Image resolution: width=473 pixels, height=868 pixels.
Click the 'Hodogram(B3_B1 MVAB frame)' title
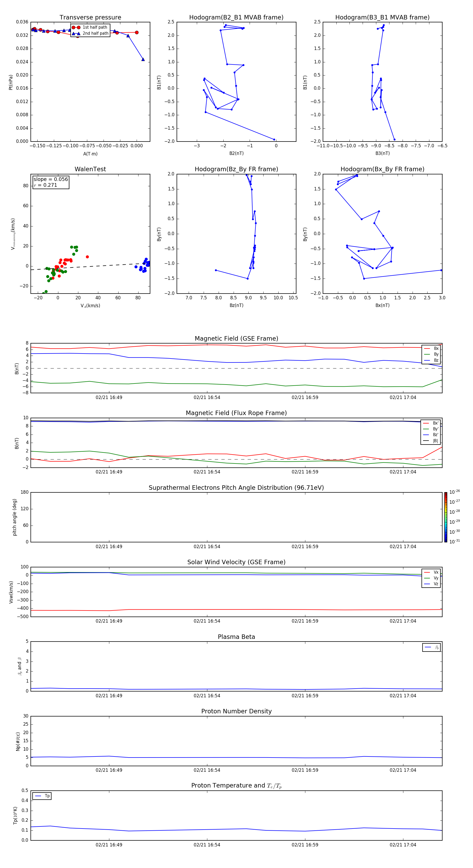pos(382,18)
